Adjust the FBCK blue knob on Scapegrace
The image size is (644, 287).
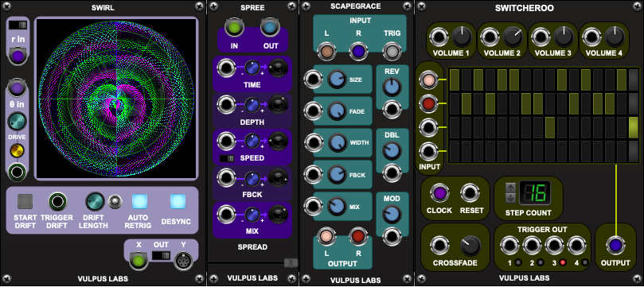click(x=337, y=174)
